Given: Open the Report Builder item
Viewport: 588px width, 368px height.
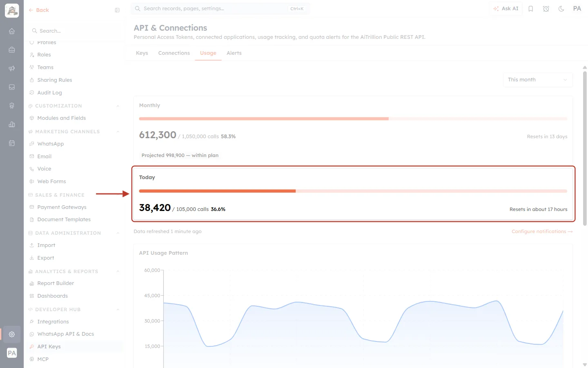Looking at the screenshot, I should pyautogui.click(x=56, y=283).
